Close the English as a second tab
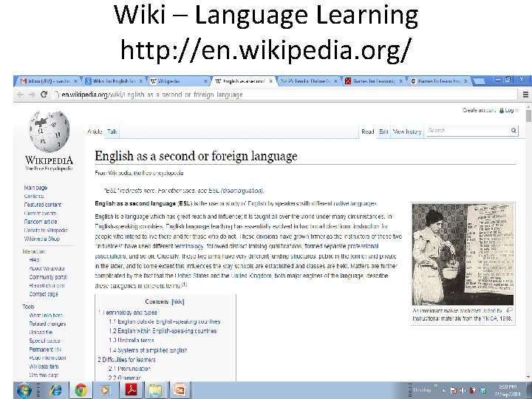 pos(270,81)
